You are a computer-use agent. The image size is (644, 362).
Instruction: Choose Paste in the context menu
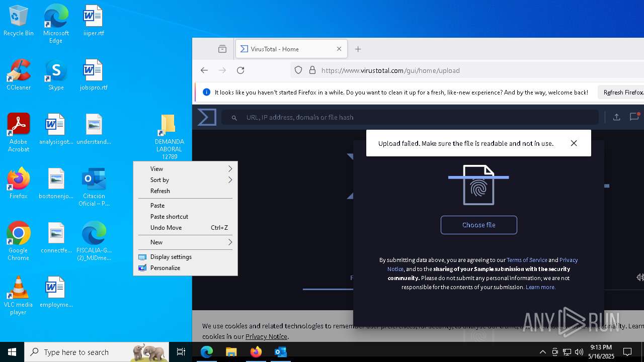(x=185, y=206)
